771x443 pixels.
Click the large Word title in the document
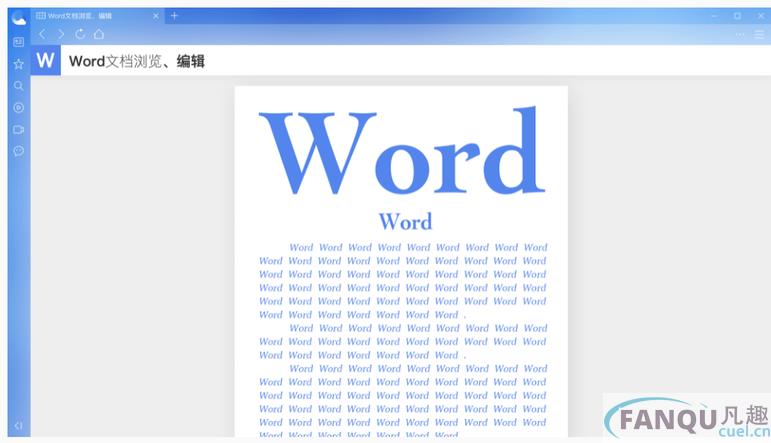tap(402, 154)
